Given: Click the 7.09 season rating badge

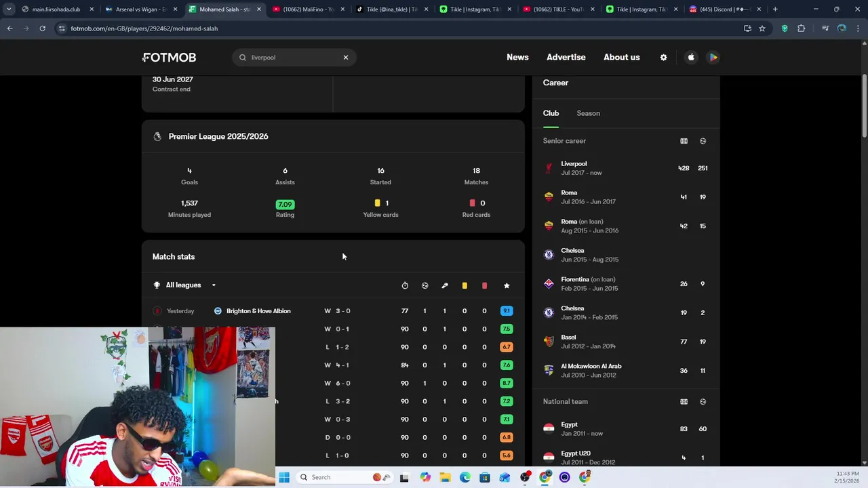Looking at the screenshot, I should coord(285,204).
